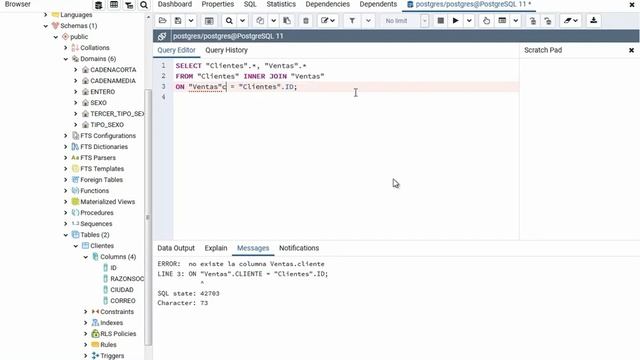Collapse the Columns (4) node
Viewport: 640px width, 360px height.
tap(86, 257)
